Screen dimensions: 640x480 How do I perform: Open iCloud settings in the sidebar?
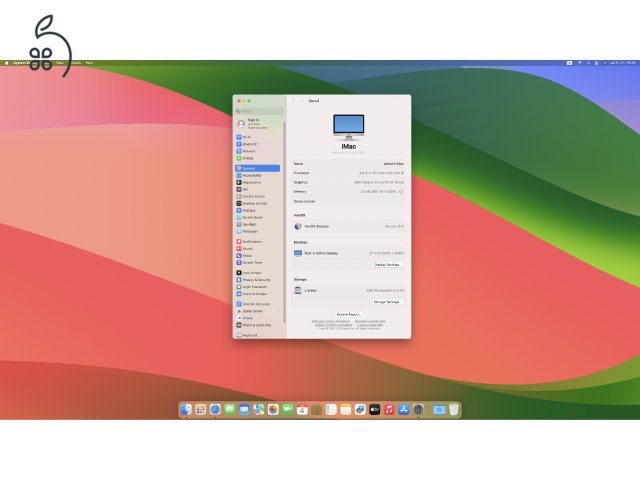click(258, 318)
